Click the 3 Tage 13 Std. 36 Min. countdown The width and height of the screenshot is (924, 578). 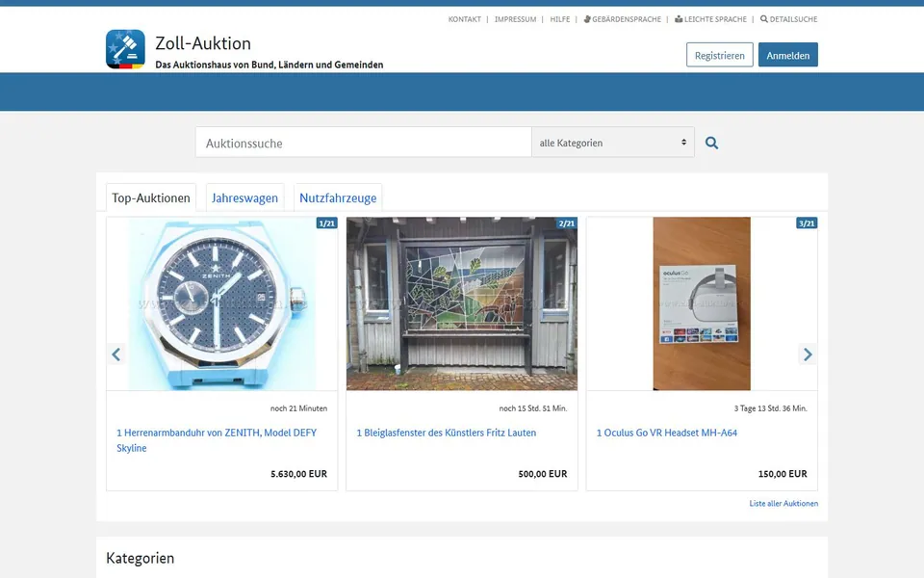[771, 408]
